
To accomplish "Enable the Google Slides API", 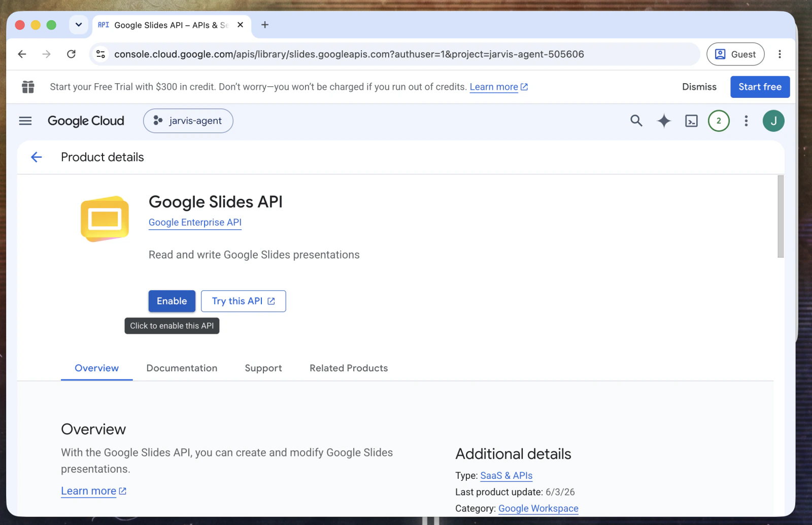I will pos(172,301).
